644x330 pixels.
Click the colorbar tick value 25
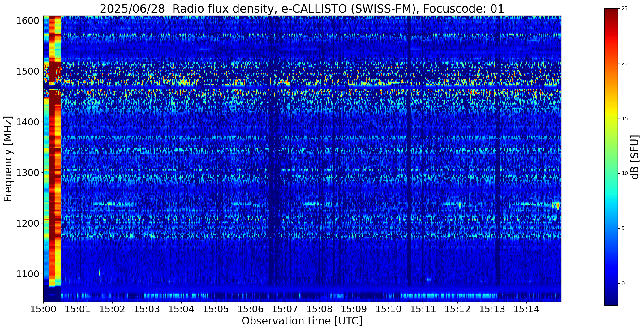pos(625,9)
